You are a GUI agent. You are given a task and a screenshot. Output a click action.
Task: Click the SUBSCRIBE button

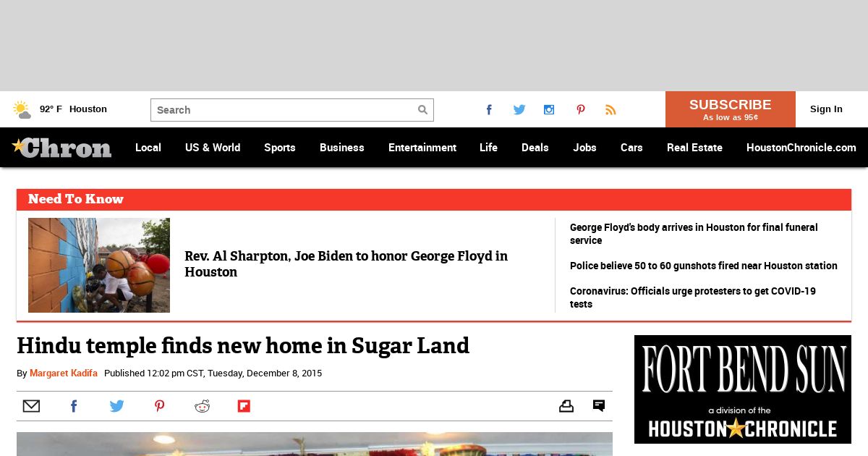[x=731, y=109]
